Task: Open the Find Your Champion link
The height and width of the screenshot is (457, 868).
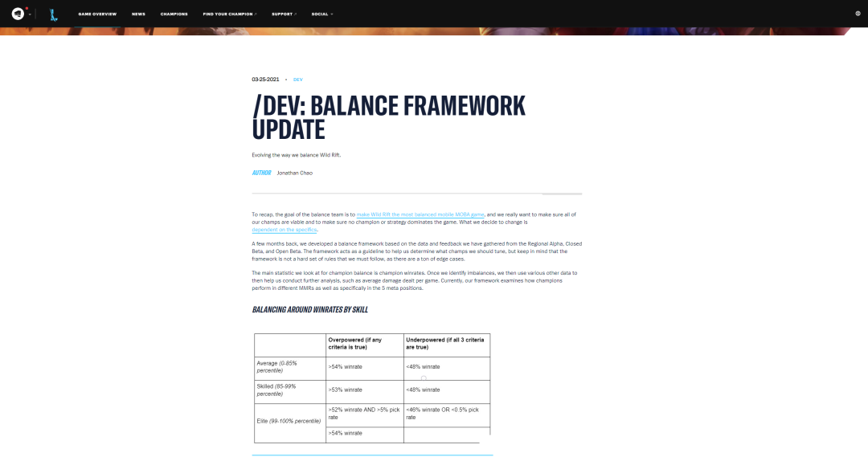Action: (x=228, y=14)
